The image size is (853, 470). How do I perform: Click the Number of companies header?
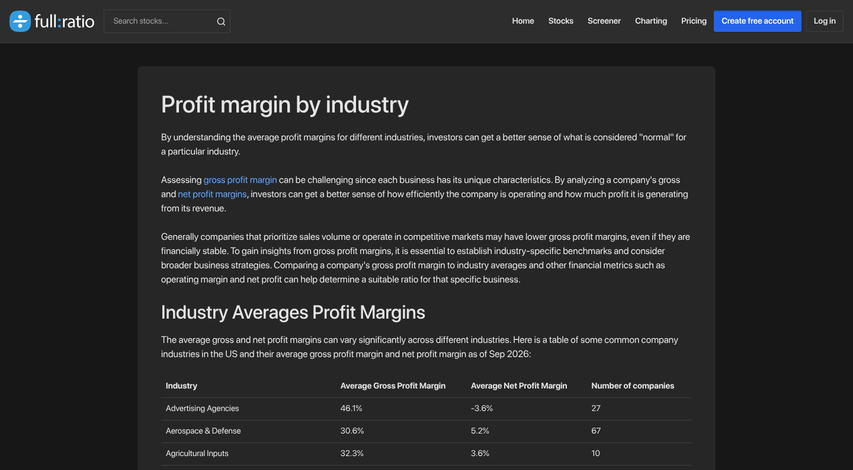pos(633,386)
